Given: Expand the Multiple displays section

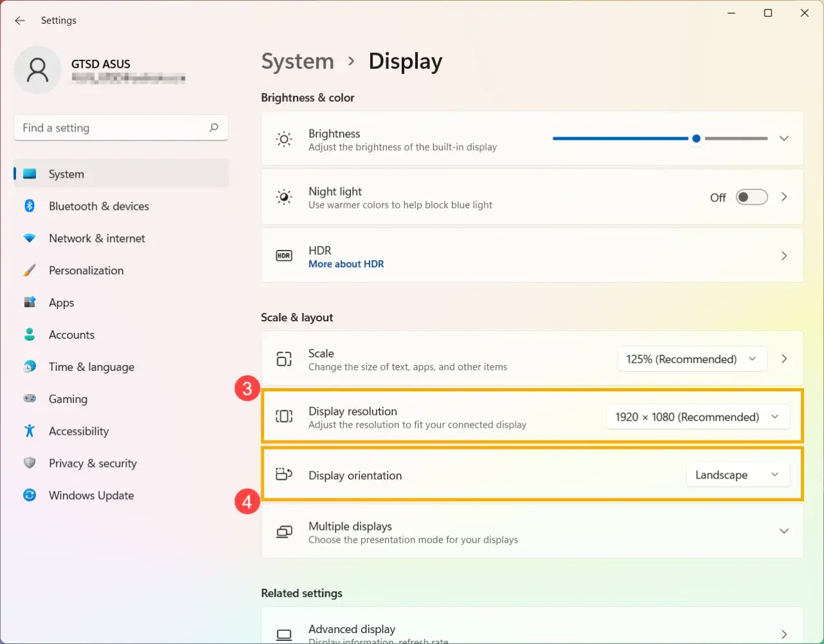Looking at the screenshot, I should pyautogui.click(x=784, y=531).
